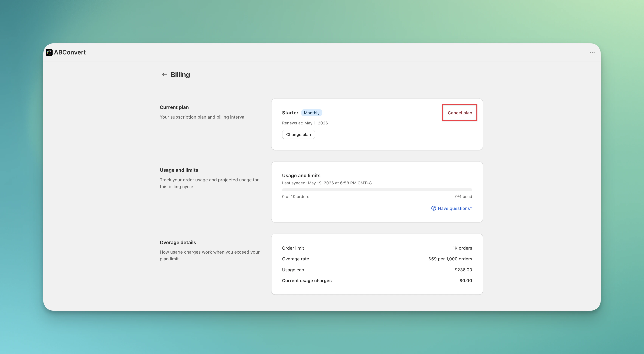Click the Overage rate row label
Image resolution: width=644 pixels, height=354 pixels.
click(x=295, y=259)
